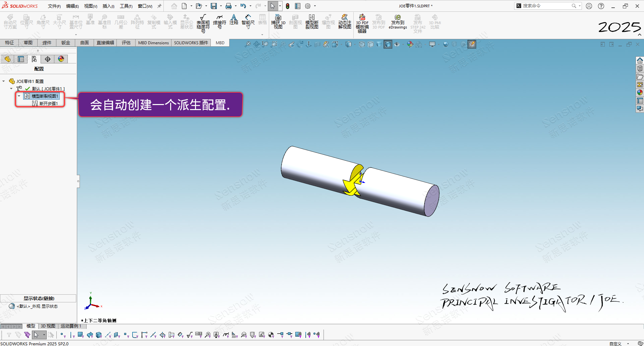Click 捕获 3D 视图 capture icon
644x346 pixels.
coord(278,21)
